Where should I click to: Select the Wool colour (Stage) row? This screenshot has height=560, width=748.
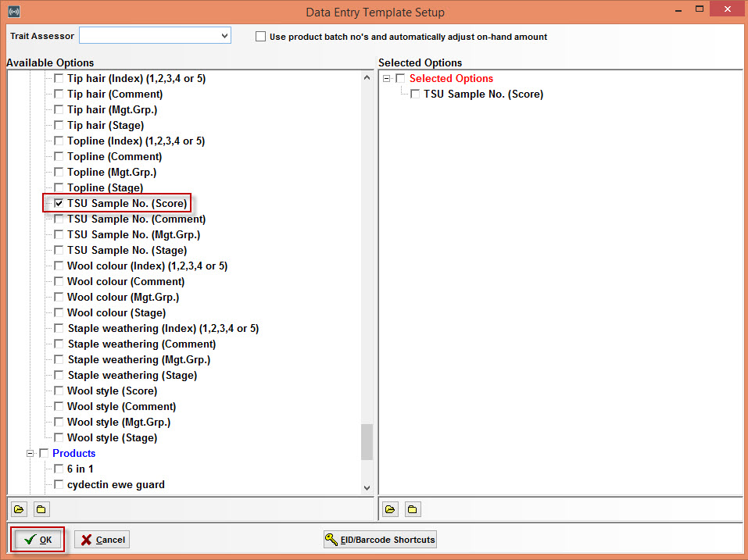pyautogui.click(x=116, y=312)
